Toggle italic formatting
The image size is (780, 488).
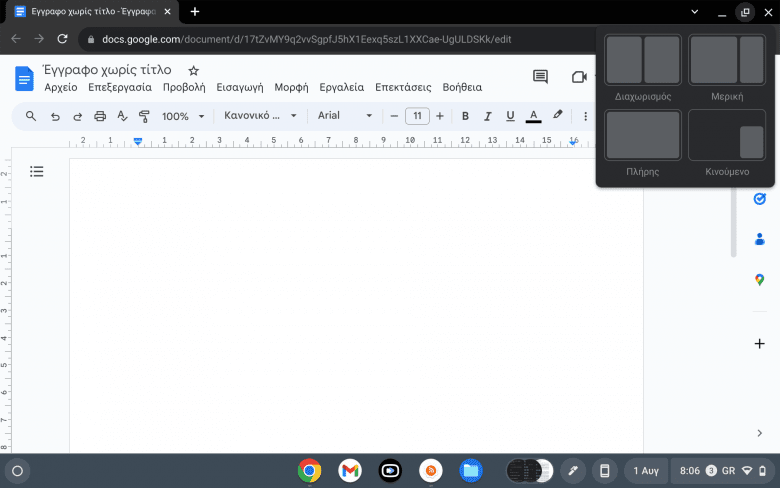pyautogui.click(x=488, y=116)
